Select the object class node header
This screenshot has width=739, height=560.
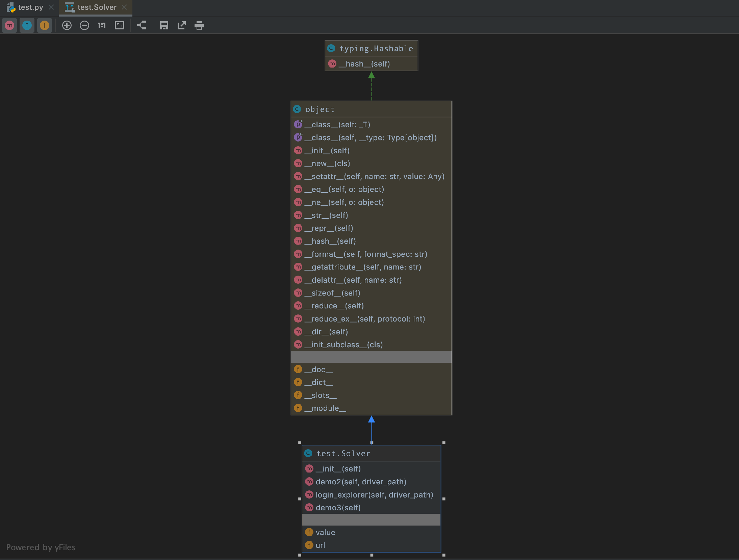pyautogui.click(x=371, y=109)
